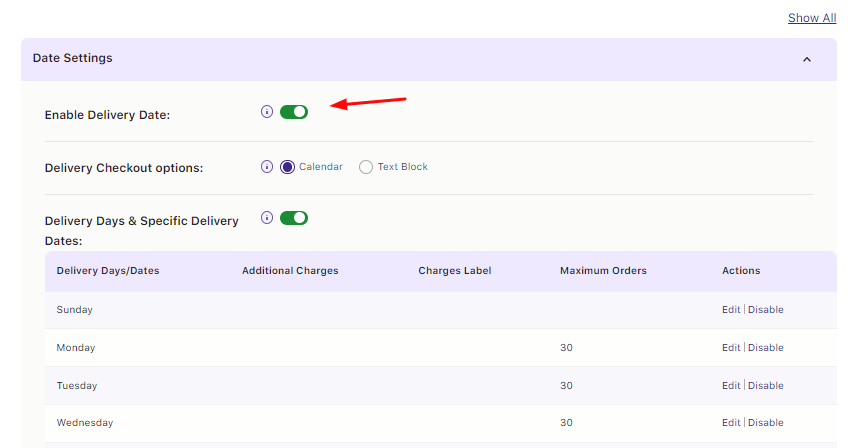The width and height of the screenshot is (866, 448).
Task: Click info icon beside Delivery Days & Specific Dates
Action: click(x=267, y=217)
